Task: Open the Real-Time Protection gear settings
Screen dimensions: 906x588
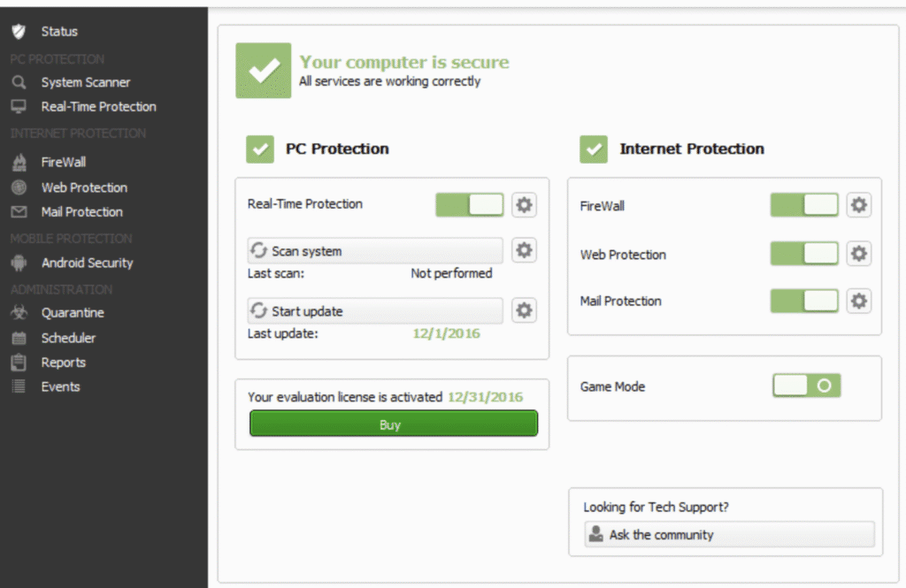Action: [x=524, y=204]
